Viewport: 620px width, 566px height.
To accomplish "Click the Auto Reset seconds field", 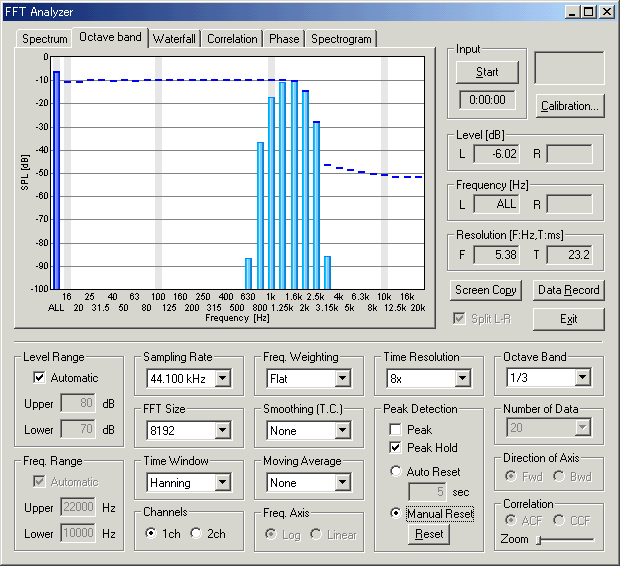I will coord(427,492).
